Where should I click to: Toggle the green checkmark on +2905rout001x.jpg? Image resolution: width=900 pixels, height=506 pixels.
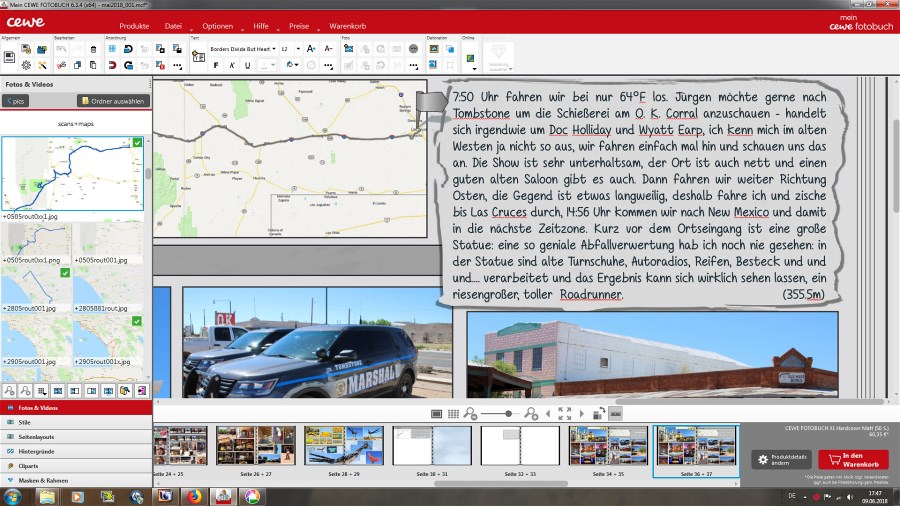click(x=137, y=321)
